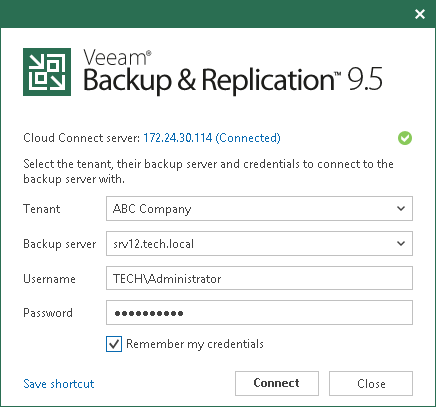Click the Close button
This screenshot has height=407, width=436.
coord(371,383)
